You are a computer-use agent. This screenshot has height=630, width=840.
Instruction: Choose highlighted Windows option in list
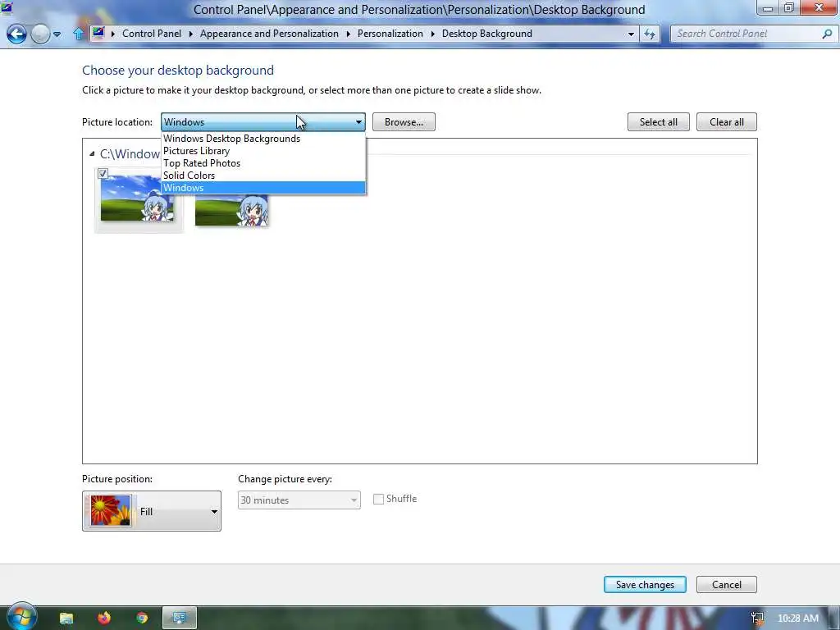click(263, 188)
